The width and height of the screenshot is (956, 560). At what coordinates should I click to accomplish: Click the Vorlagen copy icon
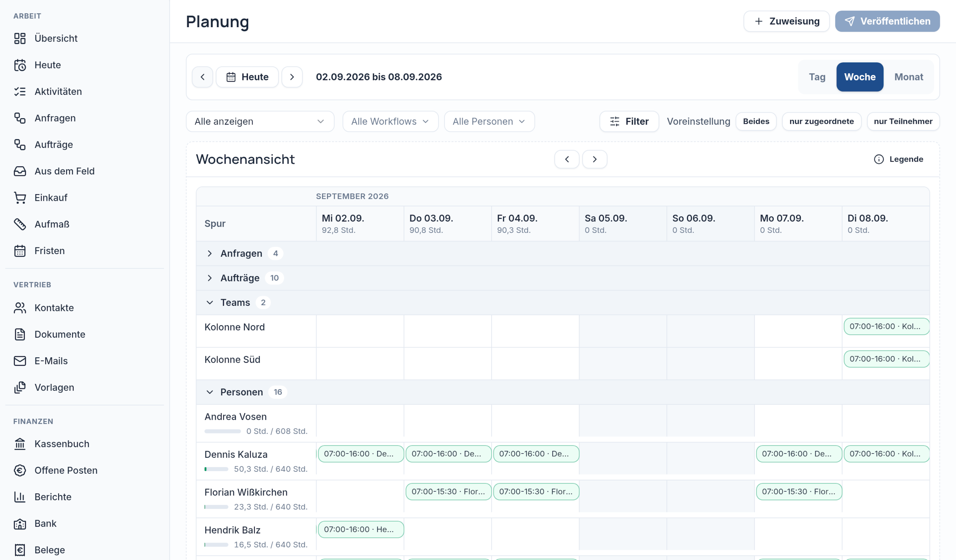(x=20, y=387)
